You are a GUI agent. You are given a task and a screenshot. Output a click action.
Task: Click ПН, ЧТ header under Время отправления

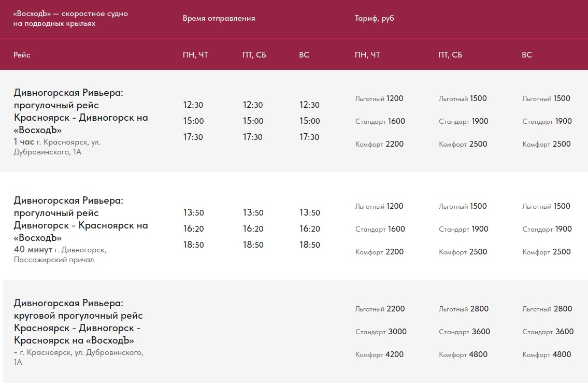click(x=195, y=55)
